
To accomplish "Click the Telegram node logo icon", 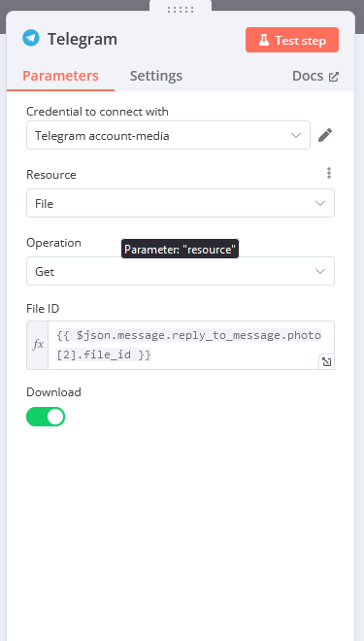I will pyautogui.click(x=31, y=39).
